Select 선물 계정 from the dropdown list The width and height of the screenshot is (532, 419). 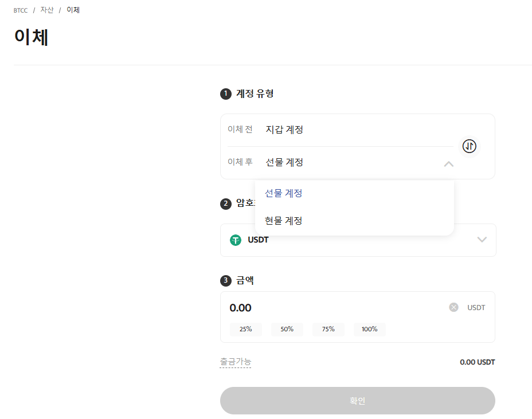pos(283,193)
